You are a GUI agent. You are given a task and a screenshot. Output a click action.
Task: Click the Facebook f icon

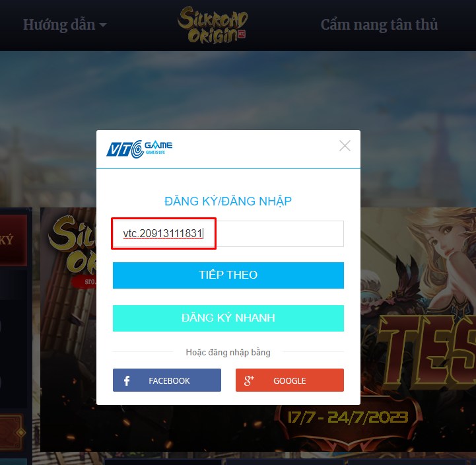(x=127, y=380)
